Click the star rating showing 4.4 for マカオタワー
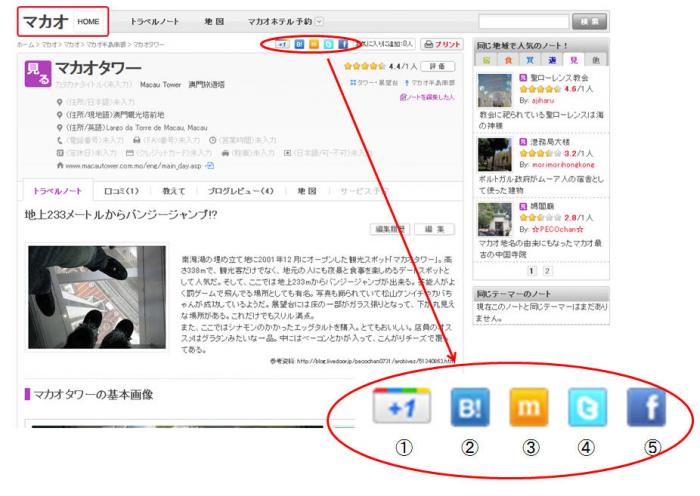This screenshot has width=700, height=496. [364, 66]
